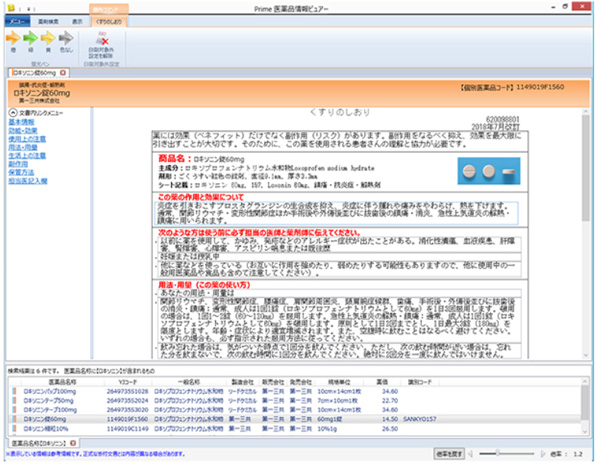596x465 pixels.
Task: Jump to 副作用 section link
Action: [x=18, y=164]
